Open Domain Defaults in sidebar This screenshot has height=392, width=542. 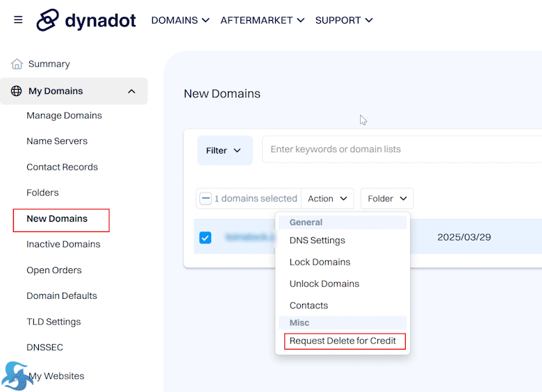click(62, 295)
